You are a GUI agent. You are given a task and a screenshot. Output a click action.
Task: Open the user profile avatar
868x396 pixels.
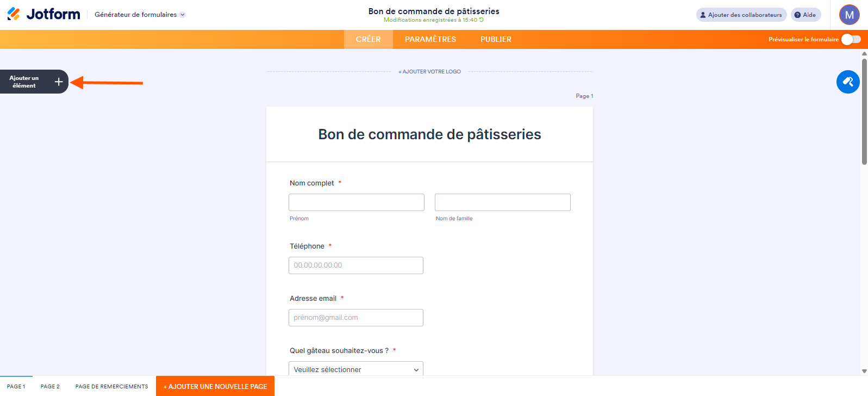pos(849,15)
